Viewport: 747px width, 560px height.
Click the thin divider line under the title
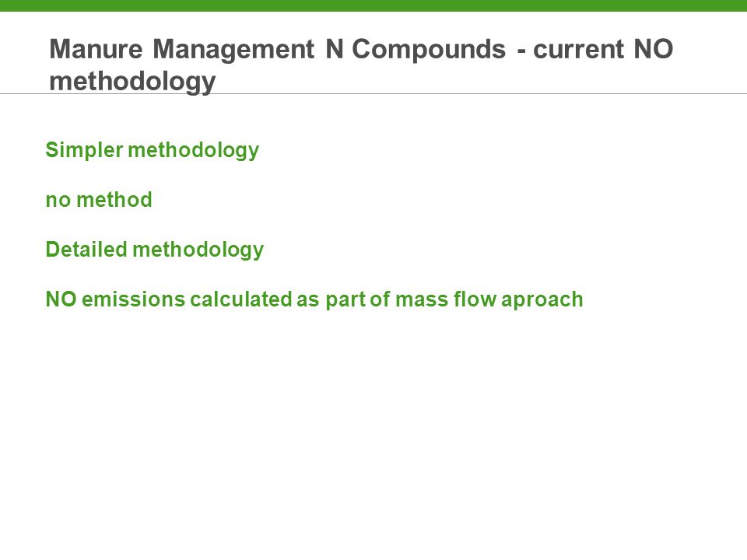373,93
